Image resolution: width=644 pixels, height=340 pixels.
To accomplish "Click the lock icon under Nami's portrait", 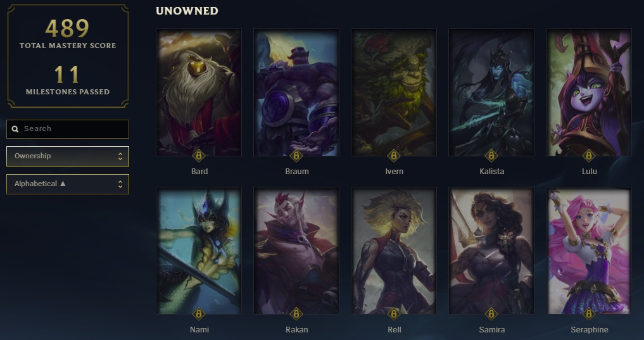I will point(199,314).
